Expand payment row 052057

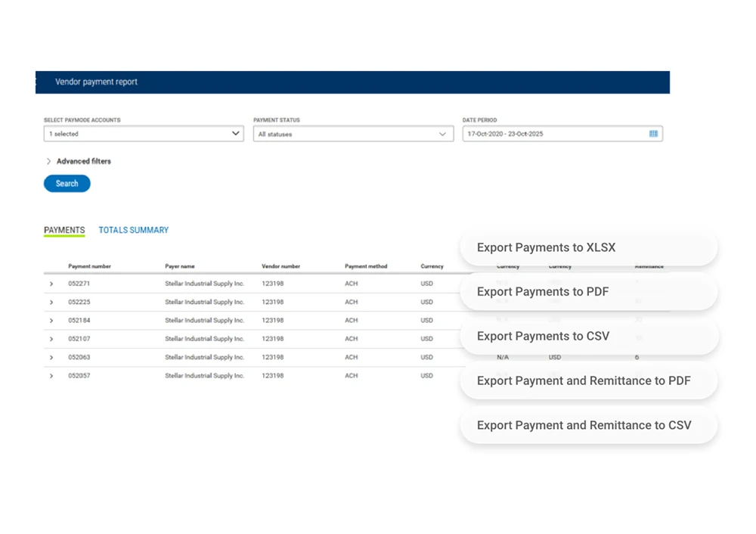pos(51,376)
